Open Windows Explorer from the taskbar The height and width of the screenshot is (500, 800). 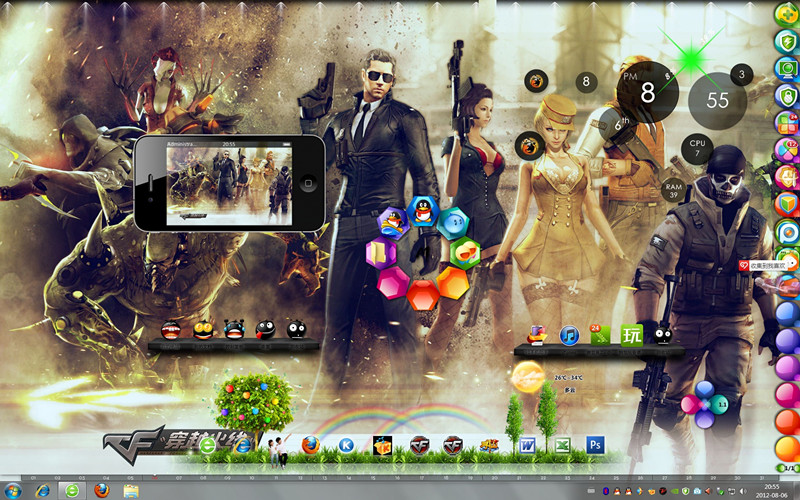131,491
